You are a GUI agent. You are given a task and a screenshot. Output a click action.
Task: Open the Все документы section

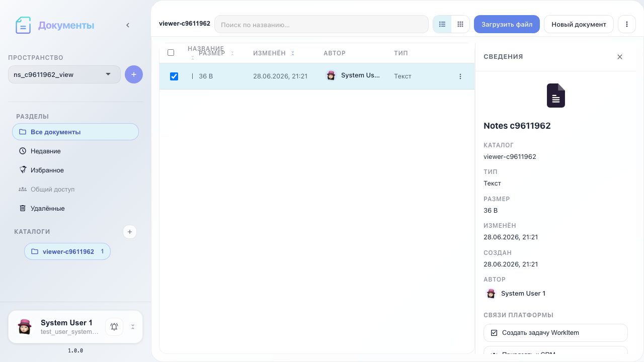pyautogui.click(x=75, y=132)
